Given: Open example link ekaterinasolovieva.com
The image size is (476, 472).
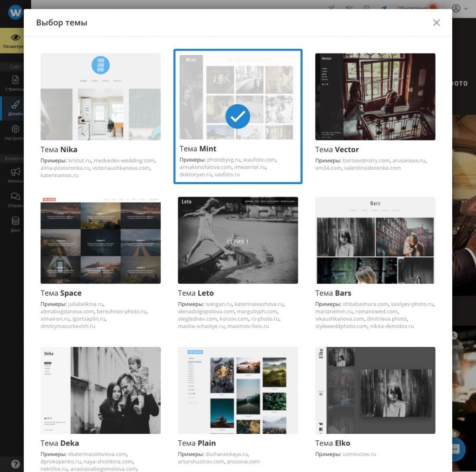Looking at the screenshot, I should click(x=98, y=454).
